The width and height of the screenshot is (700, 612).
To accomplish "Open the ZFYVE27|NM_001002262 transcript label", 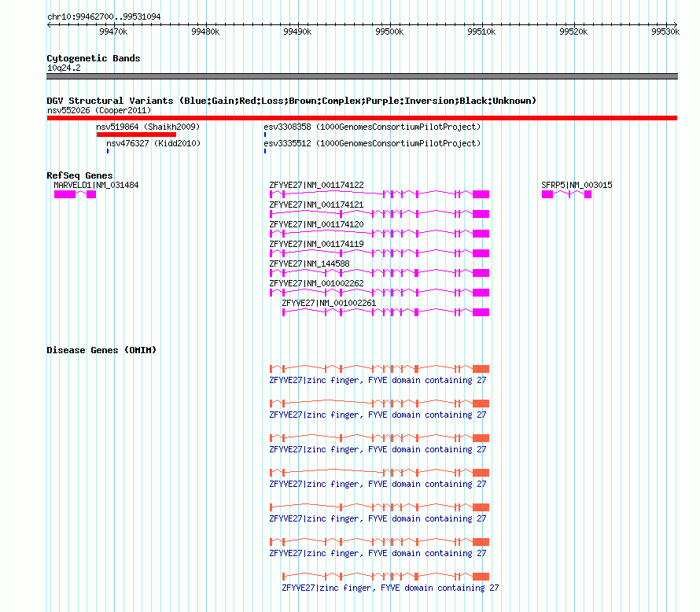I will coord(316,283).
